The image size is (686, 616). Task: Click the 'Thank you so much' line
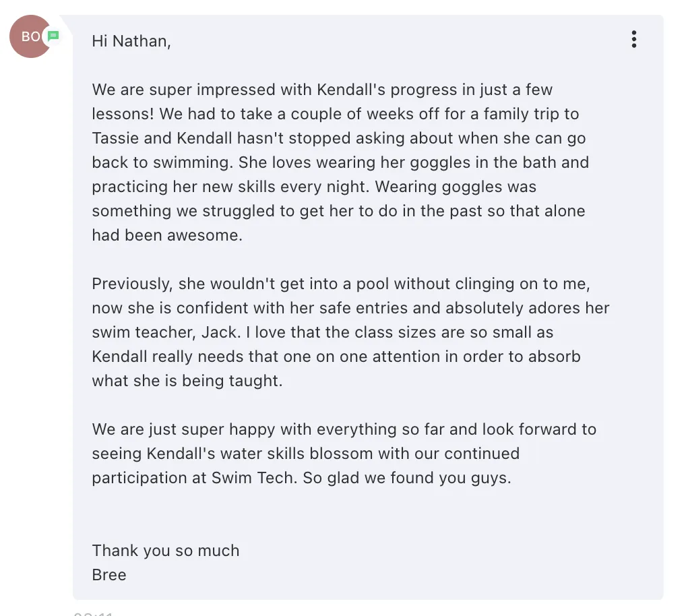(165, 551)
